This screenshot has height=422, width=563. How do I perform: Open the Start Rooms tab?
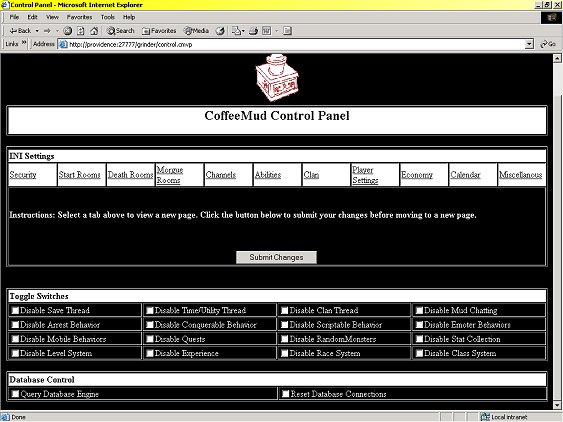pyautogui.click(x=79, y=175)
